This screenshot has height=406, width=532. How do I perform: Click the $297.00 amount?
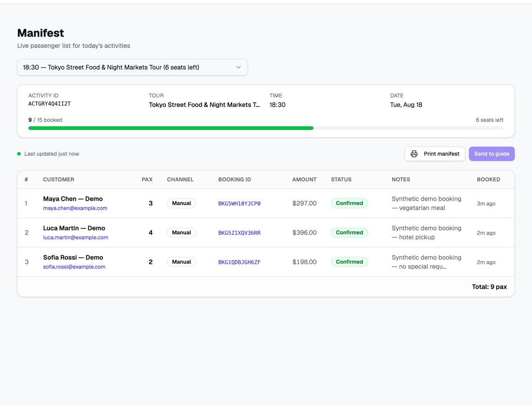coord(304,203)
